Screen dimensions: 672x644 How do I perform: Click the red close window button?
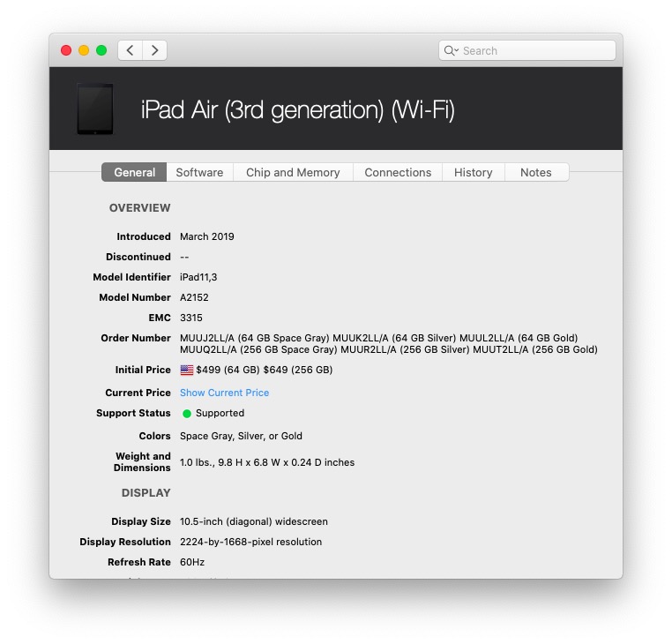click(x=66, y=50)
